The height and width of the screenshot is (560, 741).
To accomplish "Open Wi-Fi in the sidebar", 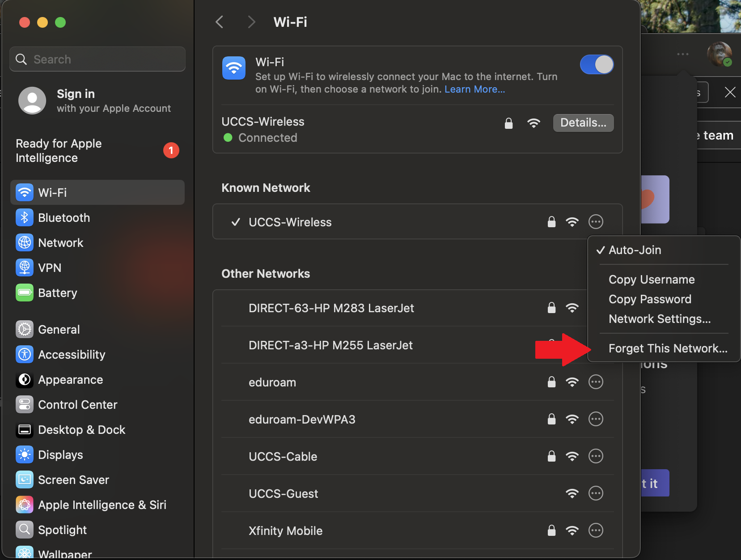I will click(x=97, y=192).
